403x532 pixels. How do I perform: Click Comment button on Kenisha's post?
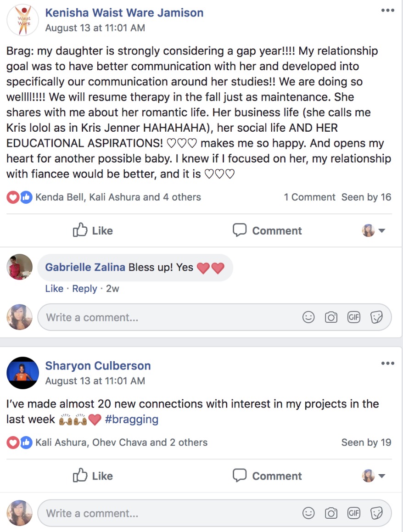pos(267,230)
